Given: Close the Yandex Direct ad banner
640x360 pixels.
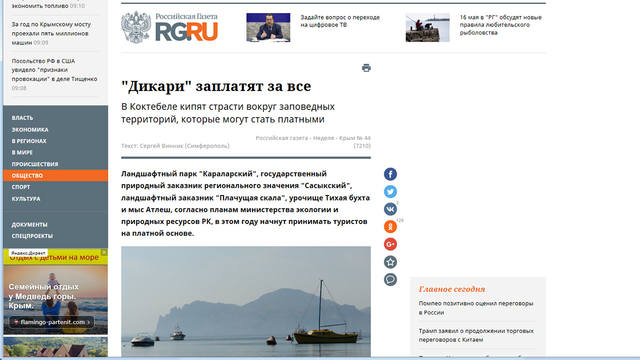Looking at the screenshot, I should (104, 253).
